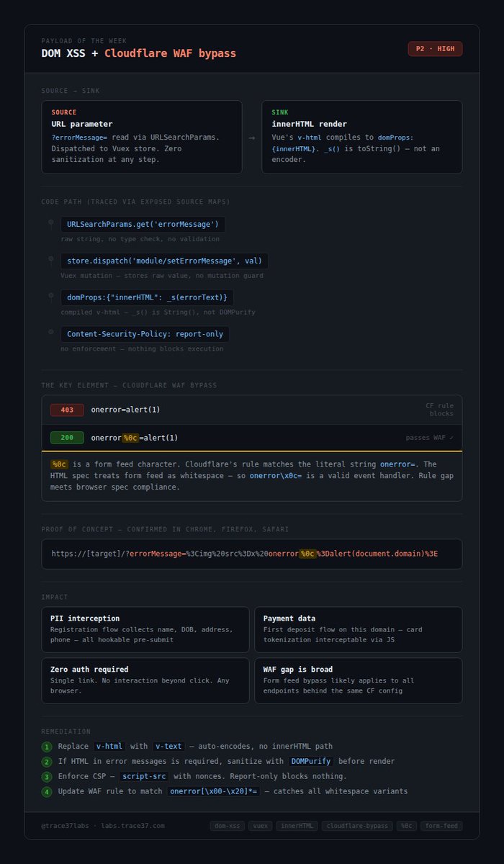Click the 'DOM XSS + Cloudflare WAF bypass' title
Viewport: 504px width, 864px height.
click(139, 53)
